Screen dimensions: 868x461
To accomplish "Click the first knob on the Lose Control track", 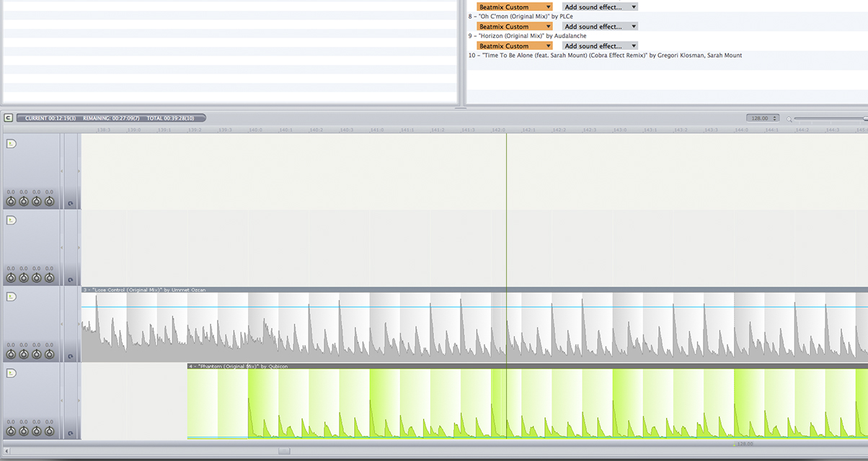I will (11, 354).
